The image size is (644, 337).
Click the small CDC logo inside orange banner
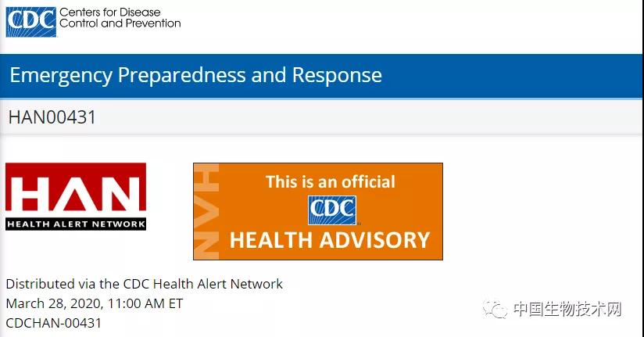(332, 210)
